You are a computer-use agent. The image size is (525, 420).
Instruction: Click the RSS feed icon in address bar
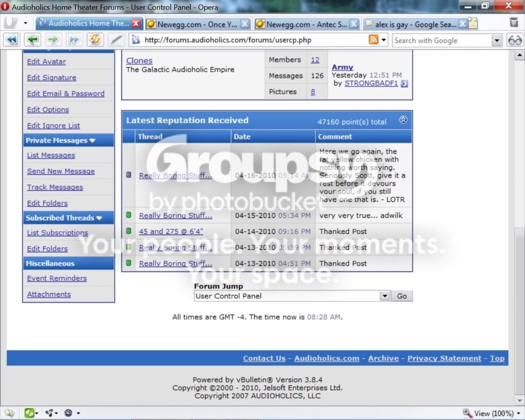click(373, 40)
